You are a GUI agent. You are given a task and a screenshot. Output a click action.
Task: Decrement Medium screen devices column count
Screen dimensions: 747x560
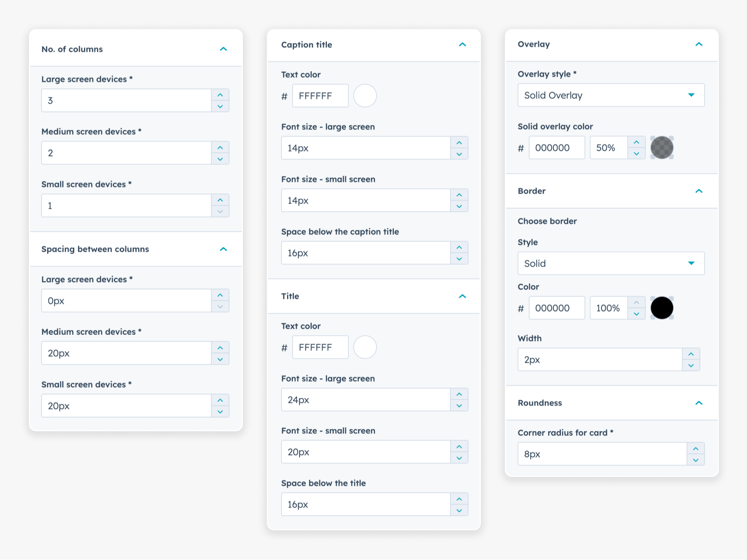click(x=220, y=158)
